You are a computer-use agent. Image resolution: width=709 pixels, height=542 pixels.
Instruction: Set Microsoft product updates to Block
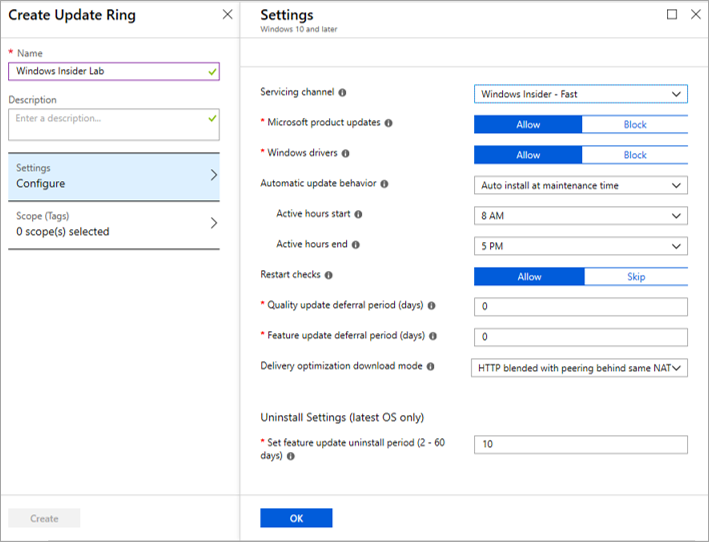pyautogui.click(x=635, y=125)
